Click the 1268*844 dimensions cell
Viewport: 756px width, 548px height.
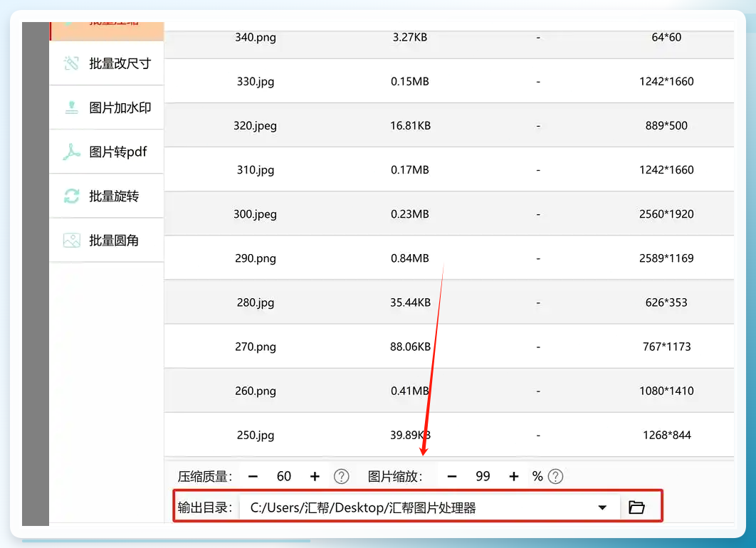click(x=667, y=436)
